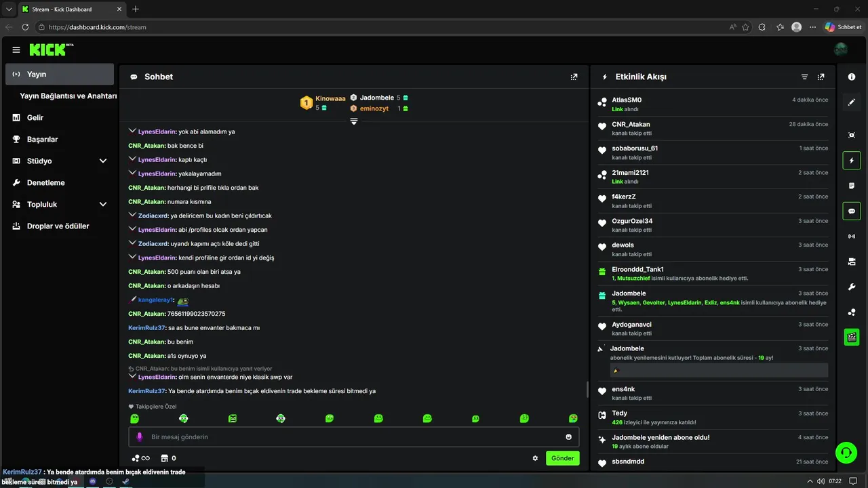
Task: Open KerimRulz37 username in last chat message
Action: point(146,391)
